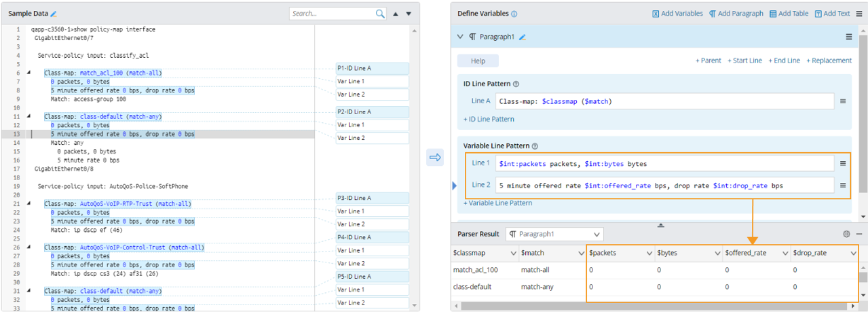Screen dimensions: 868x312
Task: Click + Parent link
Action: 709,60
